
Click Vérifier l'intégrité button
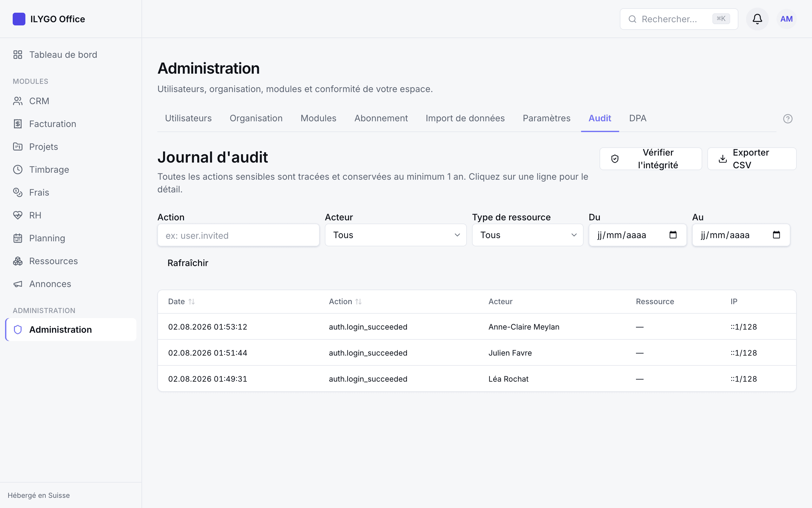(650, 158)
